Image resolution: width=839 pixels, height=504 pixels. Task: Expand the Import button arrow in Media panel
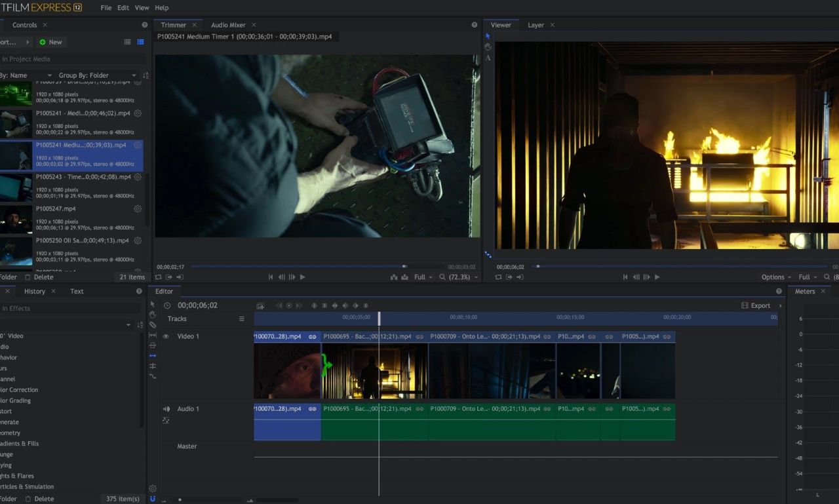(x=28, y=42)
